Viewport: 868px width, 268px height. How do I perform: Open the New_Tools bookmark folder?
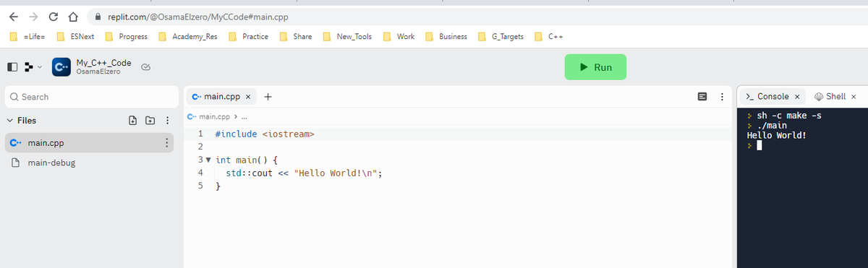coord(347,36)
